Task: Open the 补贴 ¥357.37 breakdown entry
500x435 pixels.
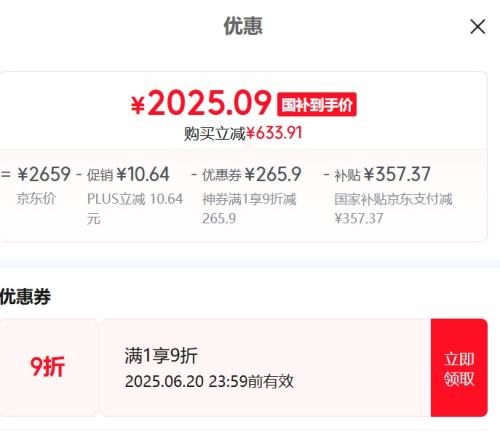Action: coord(382,174)
